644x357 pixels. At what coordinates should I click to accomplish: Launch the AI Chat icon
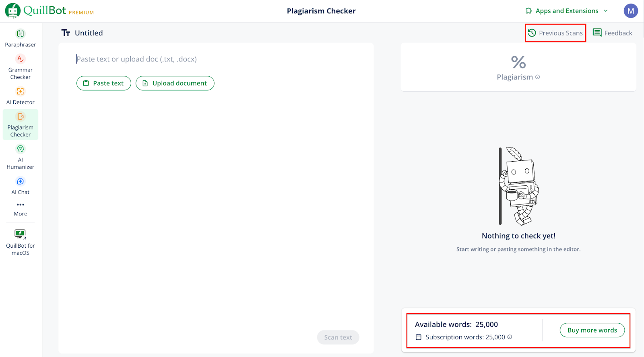20,182
